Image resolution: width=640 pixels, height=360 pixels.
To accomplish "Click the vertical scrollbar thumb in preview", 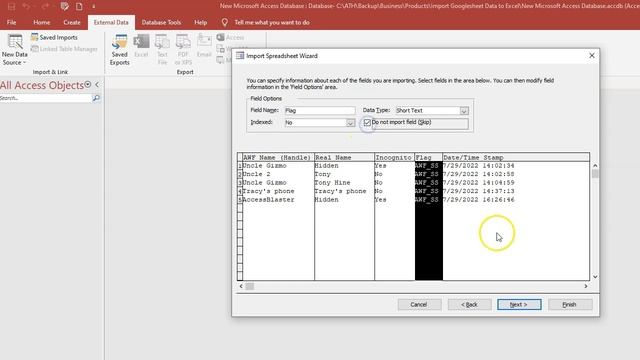I will pyautogui.click(x=595, y=174).
